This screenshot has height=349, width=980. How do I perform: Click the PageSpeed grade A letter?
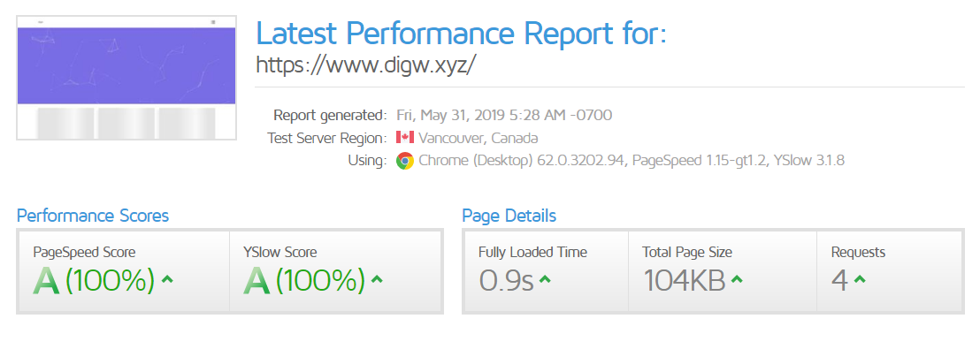[x=46, y=280]
